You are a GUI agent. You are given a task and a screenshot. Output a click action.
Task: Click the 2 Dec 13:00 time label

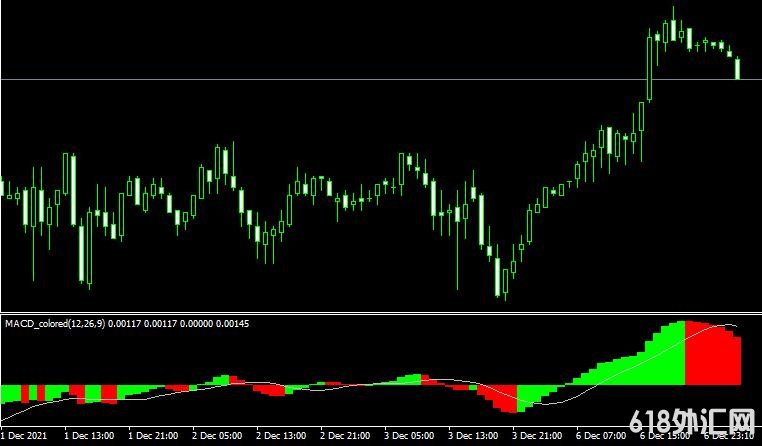[280, 437]
